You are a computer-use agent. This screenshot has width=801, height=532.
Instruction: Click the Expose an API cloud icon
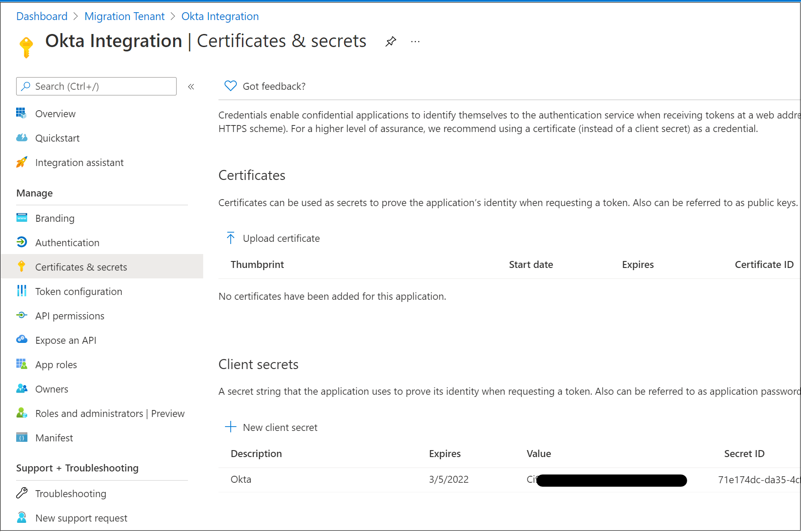point(21,339)
